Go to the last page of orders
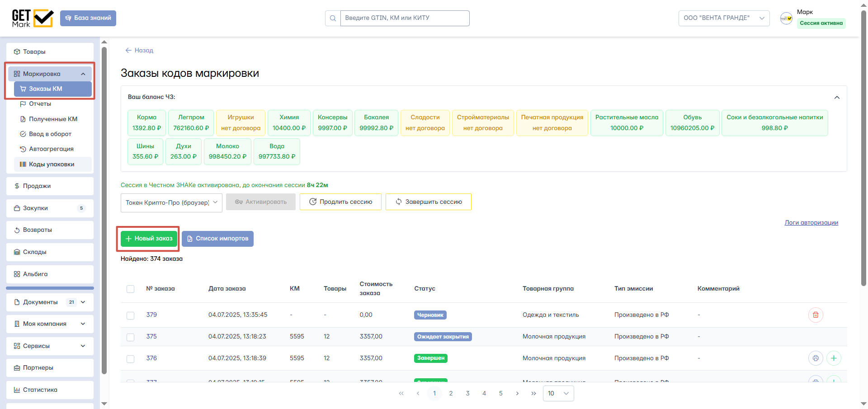Image resolution: width=868 pixels, height=409 pixels. [533, 394]
